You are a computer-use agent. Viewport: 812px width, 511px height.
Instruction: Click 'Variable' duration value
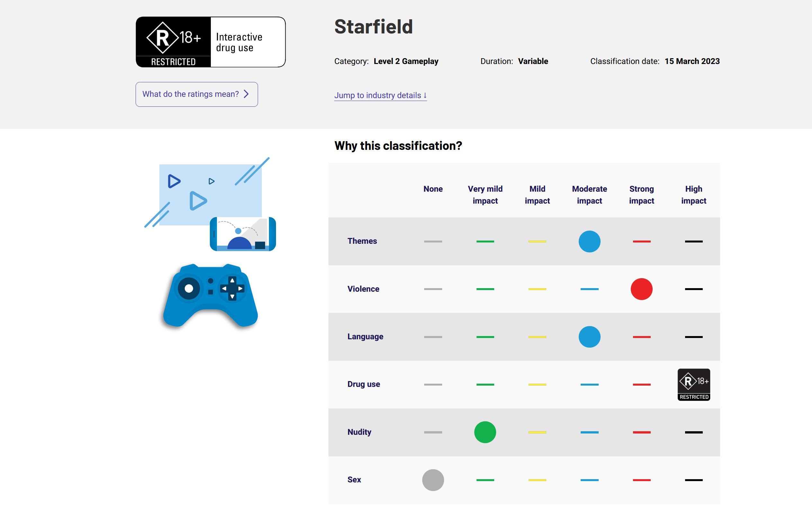533,61
